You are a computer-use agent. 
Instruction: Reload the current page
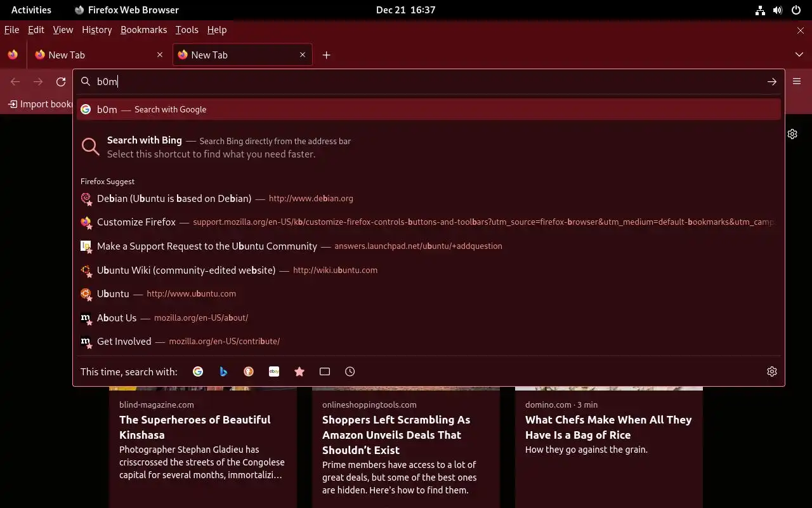(x=61, y=81)
